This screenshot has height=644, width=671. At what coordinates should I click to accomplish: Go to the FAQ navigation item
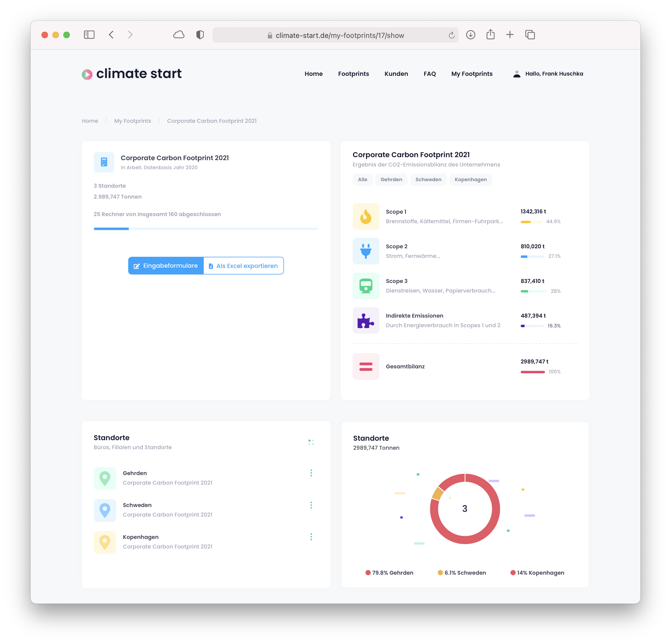[429, 74]
